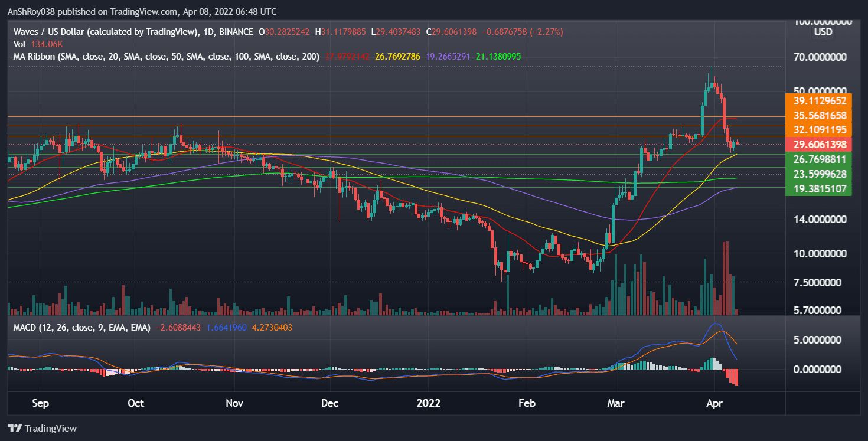The image size is (868, 441).
Task: Click the current price label 29.6061398
Action: coord(817,145)
